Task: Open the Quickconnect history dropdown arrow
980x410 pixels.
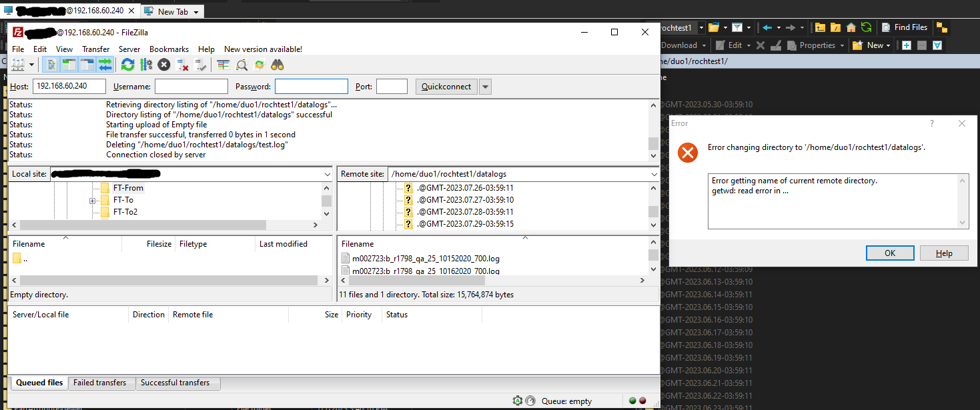Action: pyautogui.click(x=485, y=87)
